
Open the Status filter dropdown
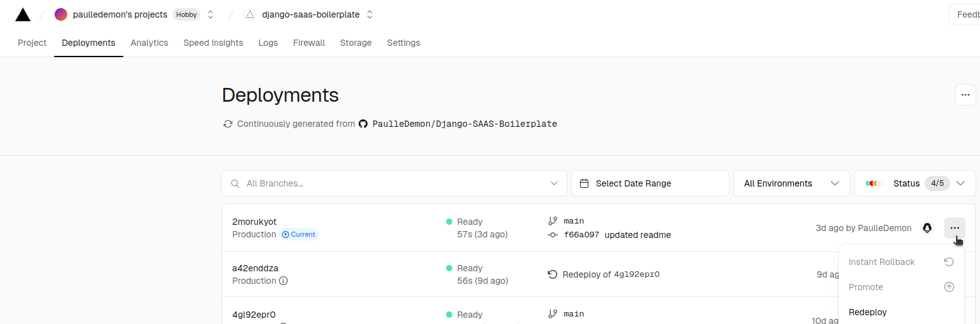(x=916, y=183)
